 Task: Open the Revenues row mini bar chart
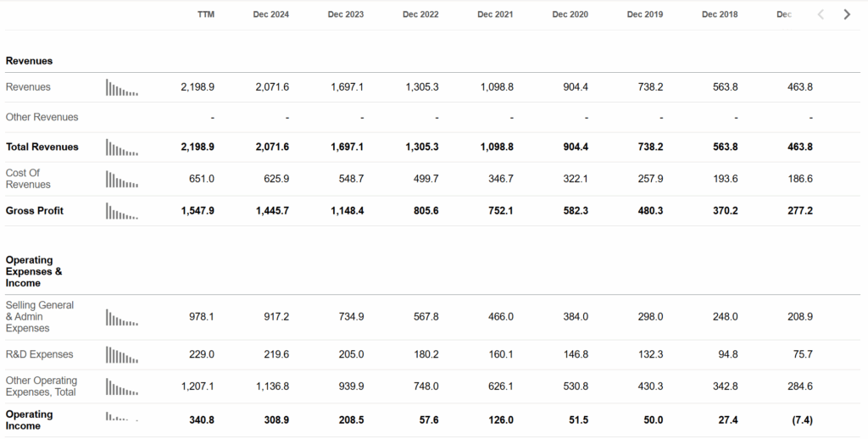(x=122, y=87)
